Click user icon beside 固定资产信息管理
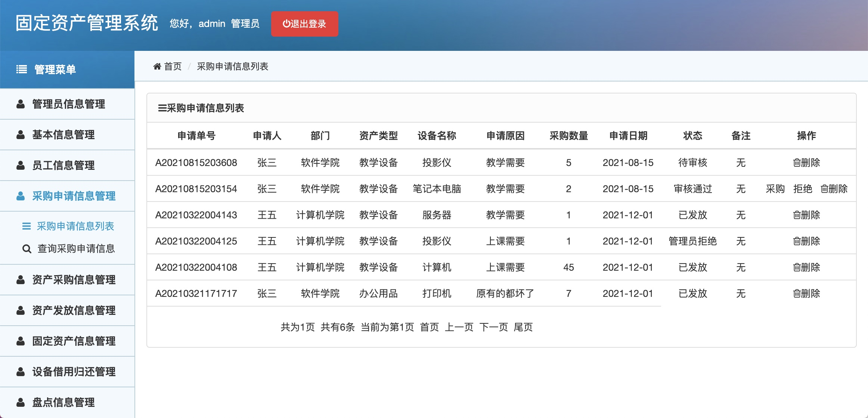This screenshot has width=868, height=418. pos(21,341)
